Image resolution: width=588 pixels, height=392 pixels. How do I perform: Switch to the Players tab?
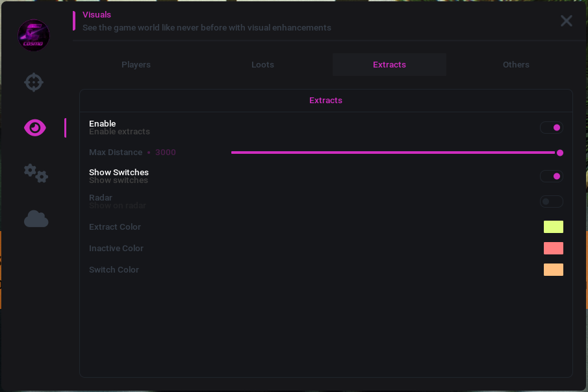tap(136, 65)
